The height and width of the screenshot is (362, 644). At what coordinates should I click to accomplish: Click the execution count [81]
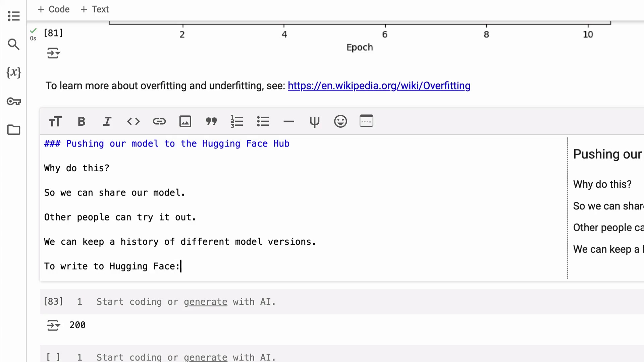[53, 33]
